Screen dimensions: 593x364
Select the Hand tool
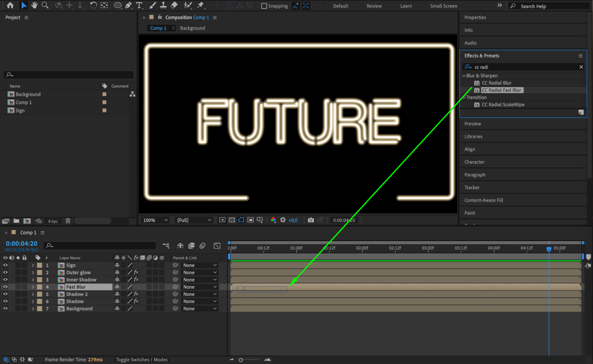pyautogui.click(x=34, y=5)
